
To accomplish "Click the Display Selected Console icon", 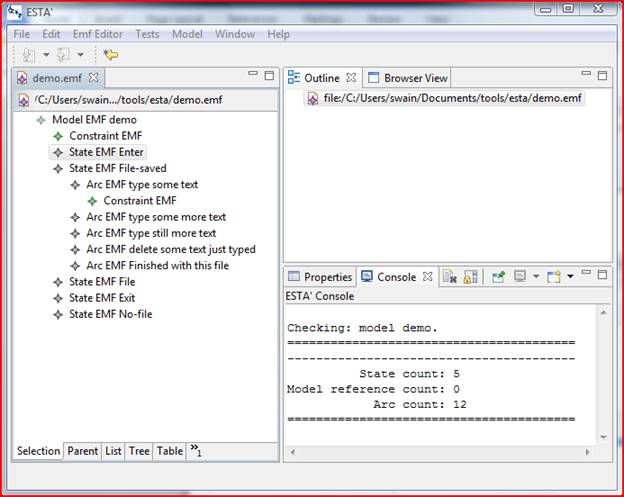I will click(521, 277).
